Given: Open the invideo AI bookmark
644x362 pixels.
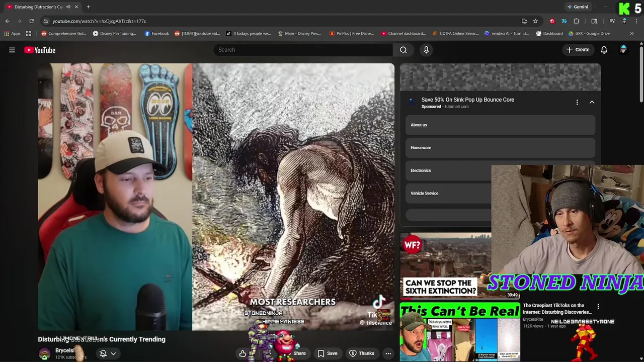Looking at the screenshot, I should click(507, 34).
